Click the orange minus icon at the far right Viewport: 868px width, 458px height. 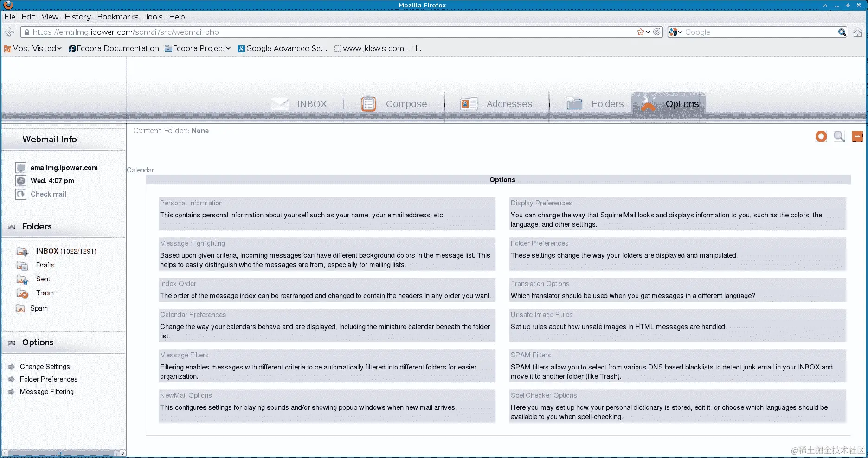[x=857, y=136]
